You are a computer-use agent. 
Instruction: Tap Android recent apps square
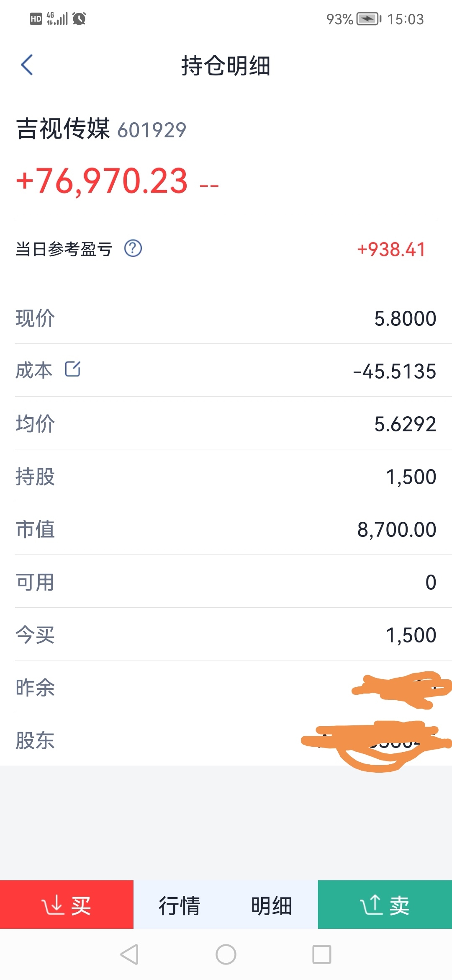(x=322, y=954)
